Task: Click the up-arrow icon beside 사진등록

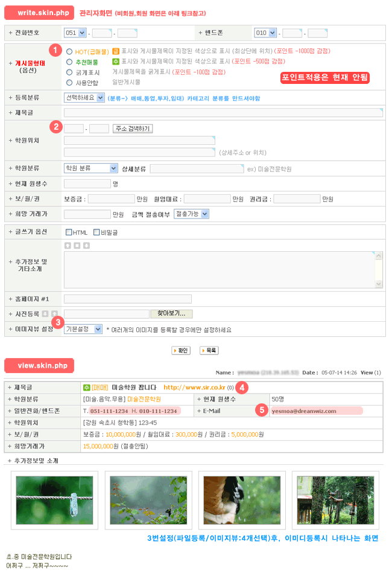Action: point(55,314)
